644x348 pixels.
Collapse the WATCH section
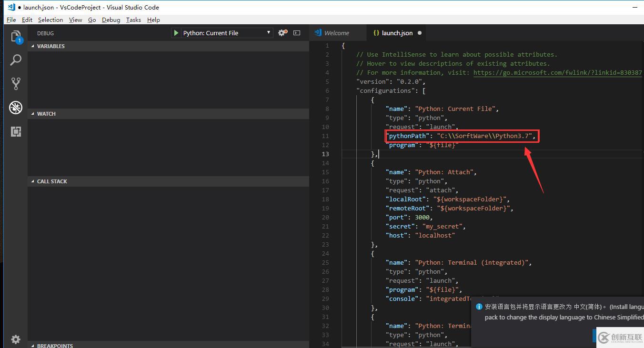pyautogui.click(x=168, y=114)
